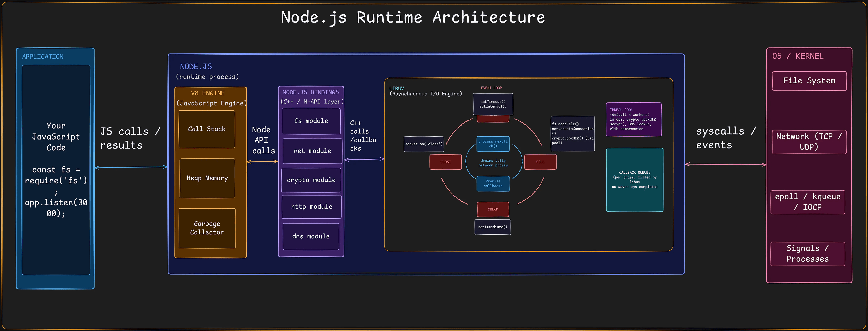Select the socket.on('close') box
The height and width of the screenshot is (331, 868).
(x=424, y=144)
